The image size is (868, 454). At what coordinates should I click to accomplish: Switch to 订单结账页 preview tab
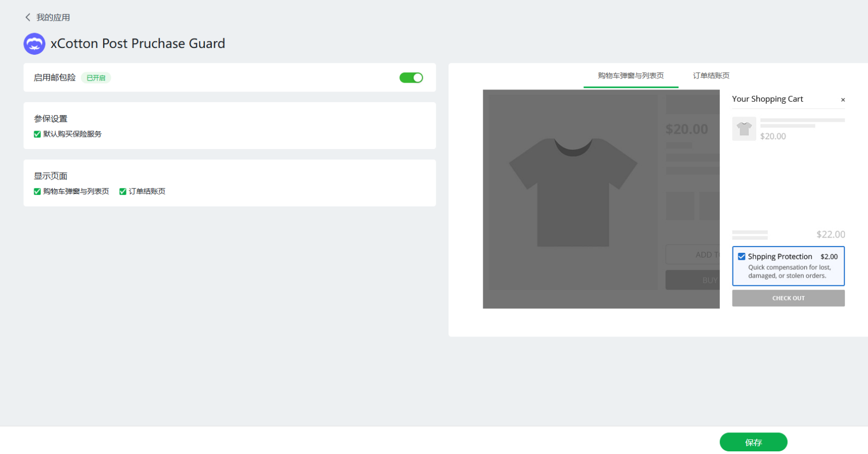point(711,76)
